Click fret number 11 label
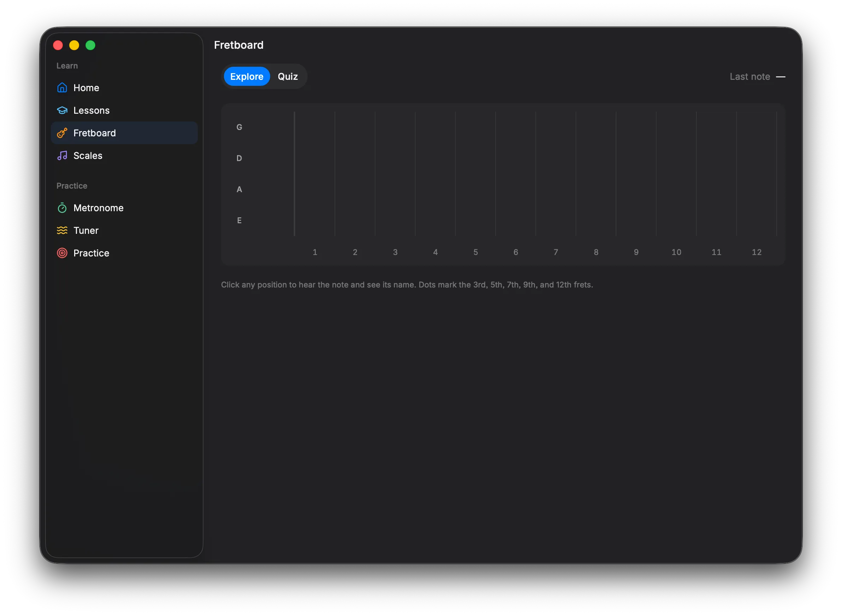This screenshot has height=616, width=842. [x=717, y=253]
